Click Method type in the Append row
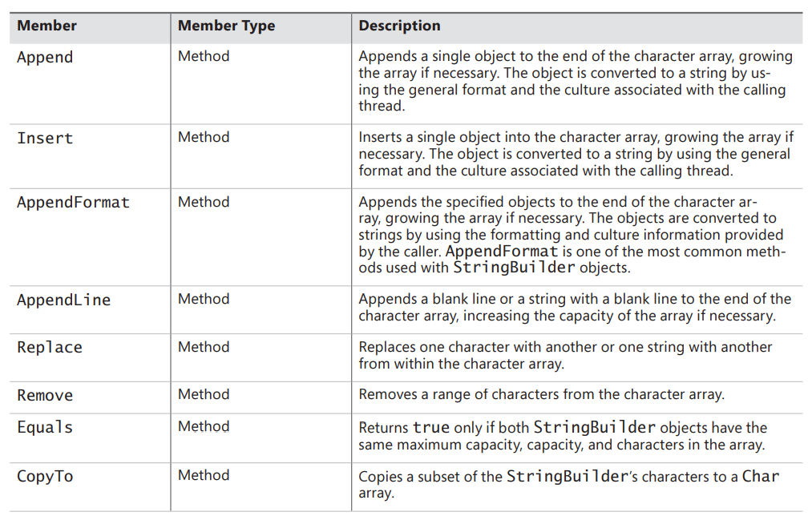 pyautogui.click(x=204, y=56)
